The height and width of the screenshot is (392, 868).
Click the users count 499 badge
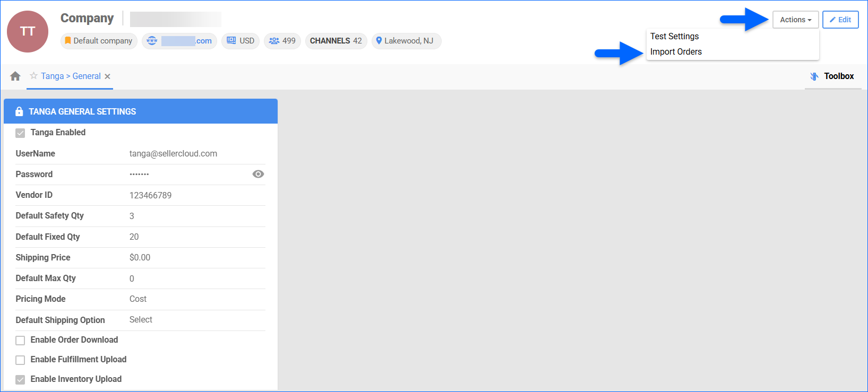[x=282, y=41]
